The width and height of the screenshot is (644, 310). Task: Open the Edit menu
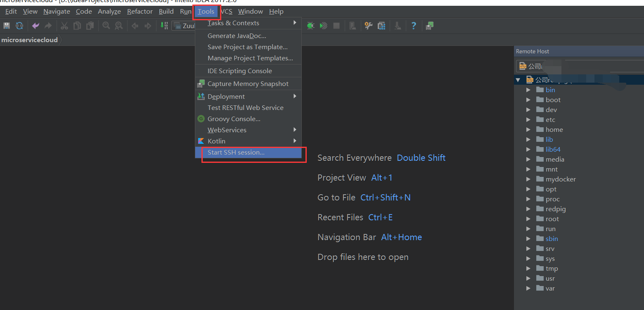pos(11,11)
